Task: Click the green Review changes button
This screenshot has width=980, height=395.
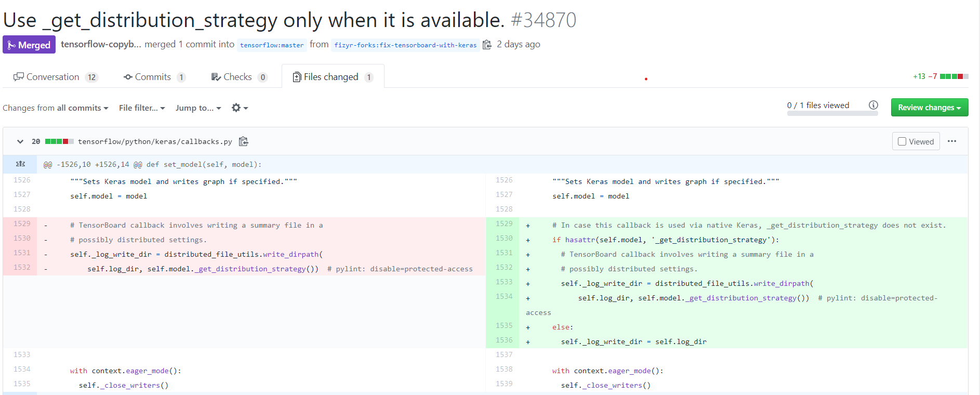Action: pos(929,108)
